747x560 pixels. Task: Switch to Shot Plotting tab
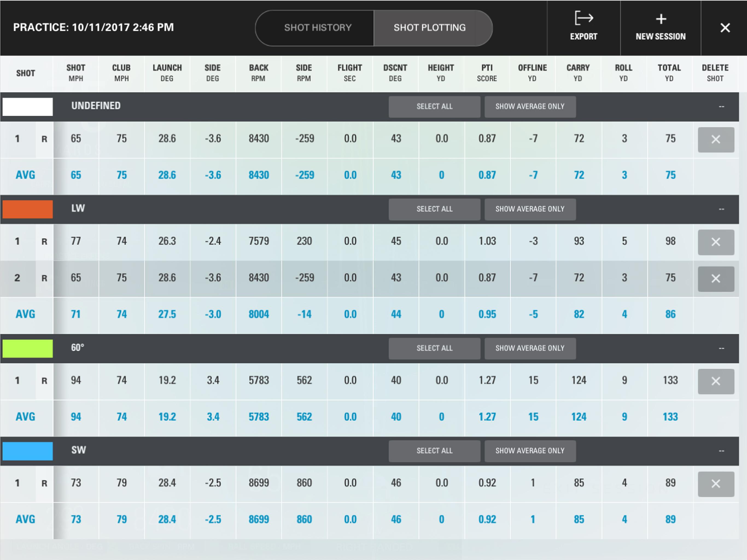[430, 28]
